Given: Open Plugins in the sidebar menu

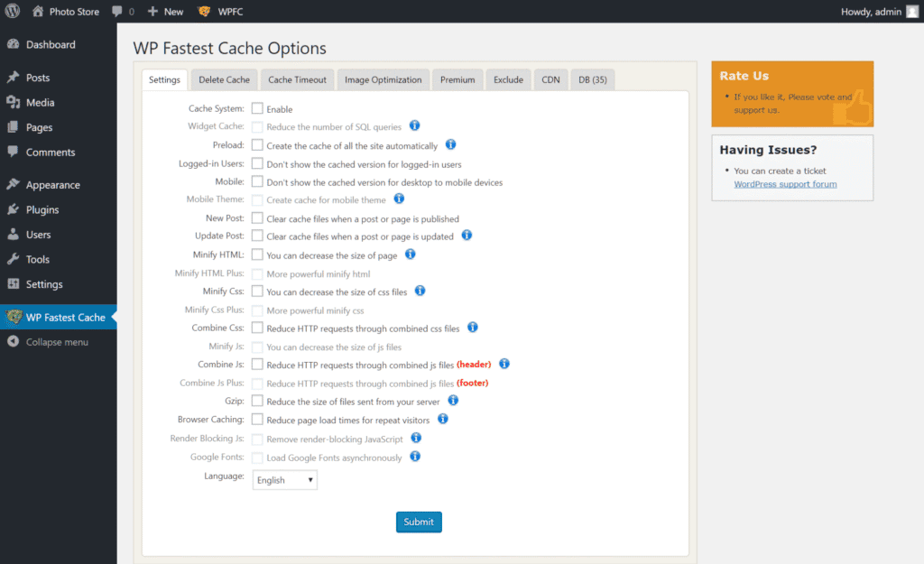Looking at the screenshot, I should (42, 209).
